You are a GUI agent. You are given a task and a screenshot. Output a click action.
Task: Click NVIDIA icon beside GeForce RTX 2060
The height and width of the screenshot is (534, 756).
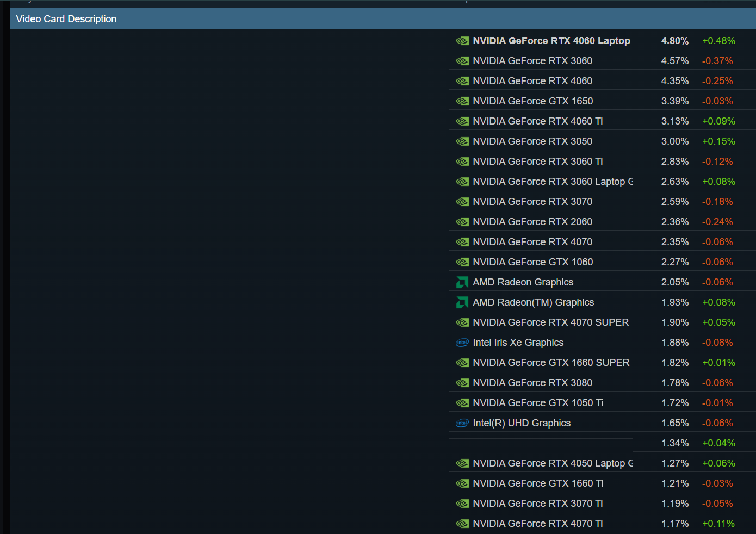tap(462, 222)
